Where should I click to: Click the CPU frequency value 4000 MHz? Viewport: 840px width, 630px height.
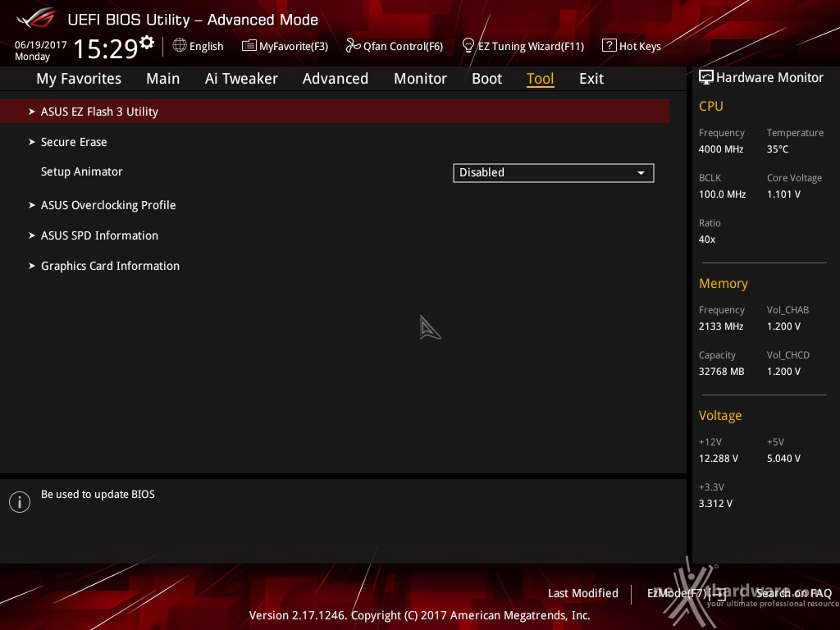coord(721,149)
